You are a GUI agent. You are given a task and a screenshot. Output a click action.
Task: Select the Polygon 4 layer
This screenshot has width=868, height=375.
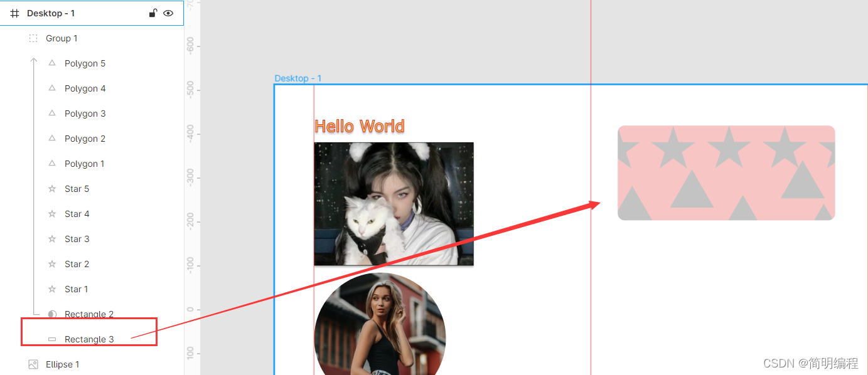click(92, 88)
